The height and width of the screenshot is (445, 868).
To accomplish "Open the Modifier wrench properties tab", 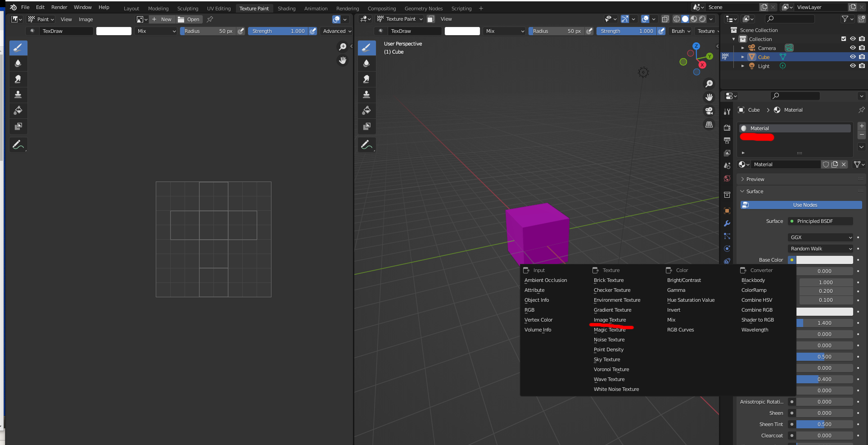I will coord(727,223).
